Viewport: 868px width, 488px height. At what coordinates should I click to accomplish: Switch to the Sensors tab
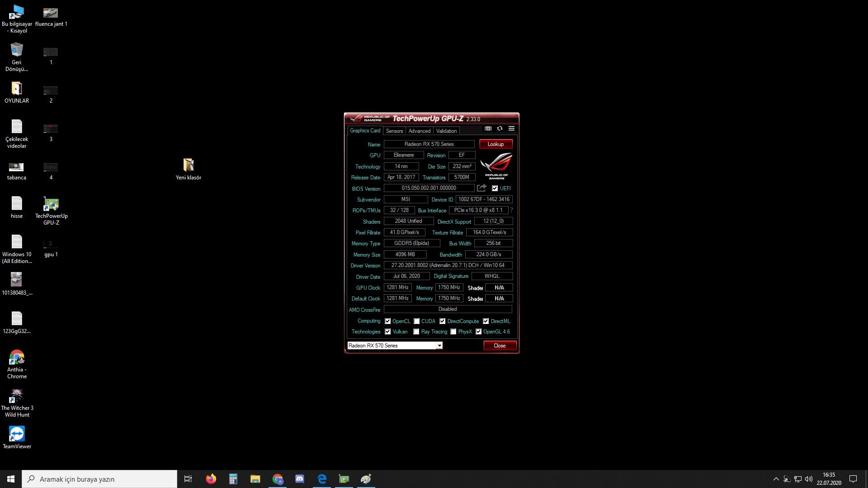(x=394, y=131)
